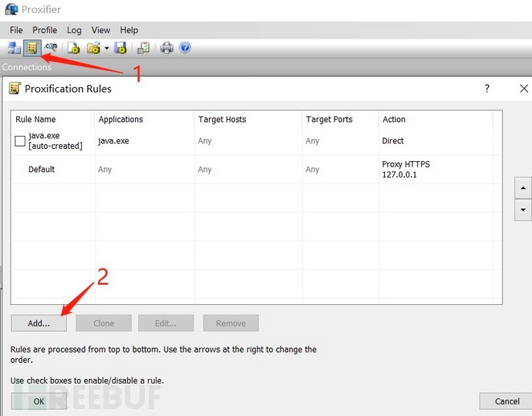Open the Profile menu
This screenshot has width=532, height=416.
click(45, 30)
